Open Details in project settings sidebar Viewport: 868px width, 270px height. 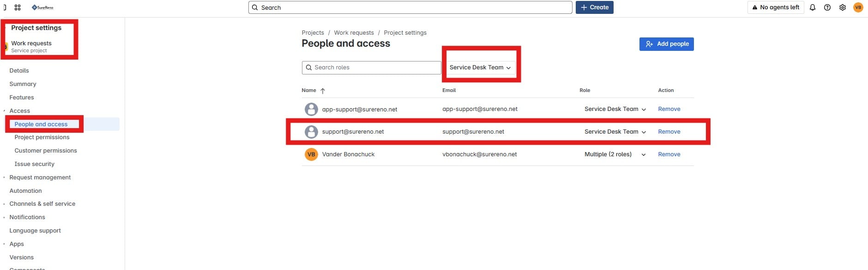click(19, 71)
